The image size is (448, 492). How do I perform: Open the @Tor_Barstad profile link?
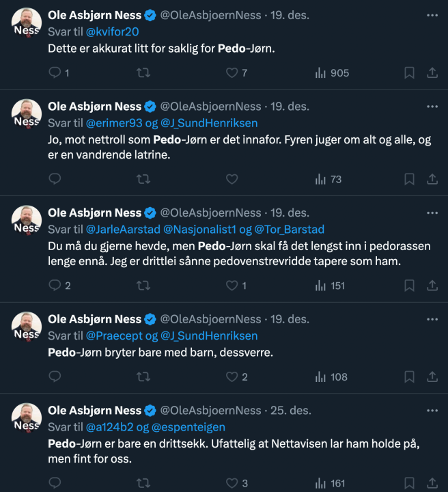point(288,229)
